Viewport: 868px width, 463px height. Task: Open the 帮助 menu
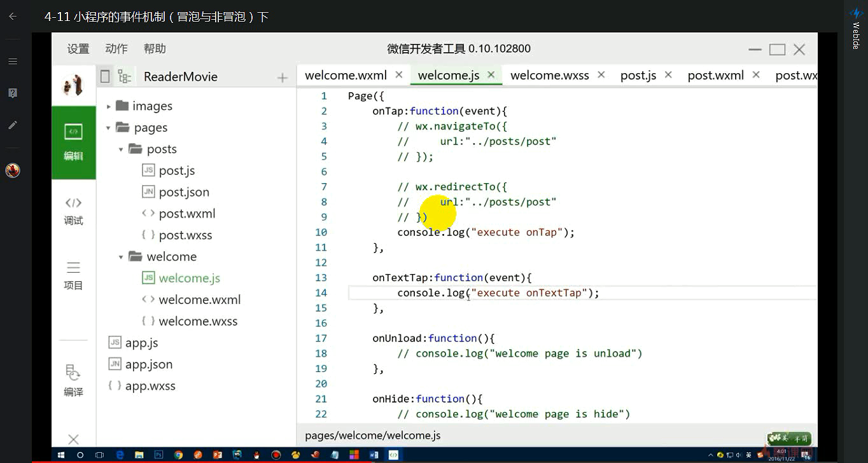coord(155,49)
